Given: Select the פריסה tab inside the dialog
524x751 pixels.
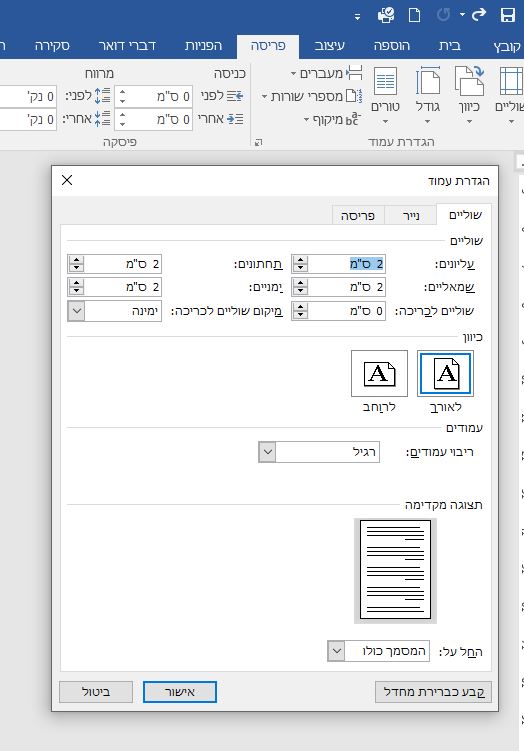Looking at the screenshot, I should 358,216.
